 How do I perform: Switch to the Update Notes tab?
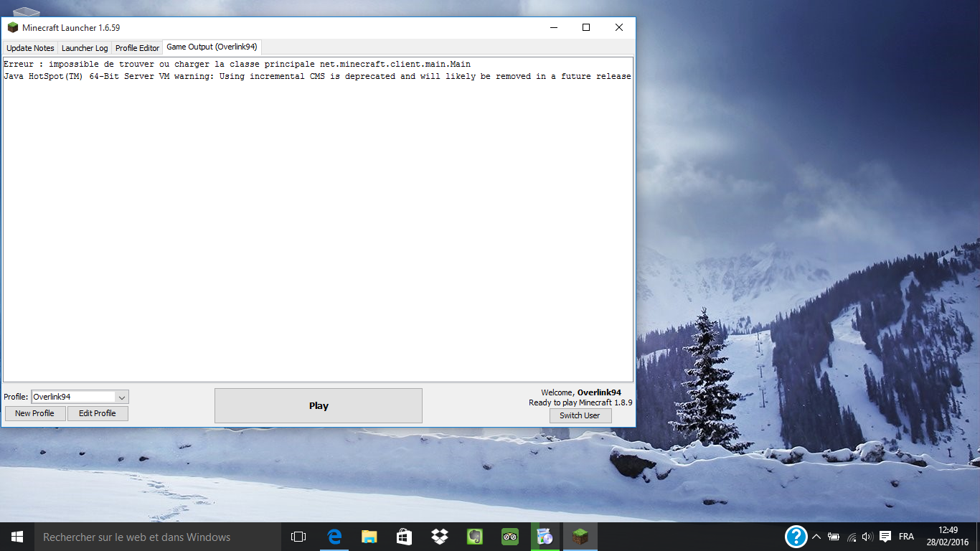[30, 48]
